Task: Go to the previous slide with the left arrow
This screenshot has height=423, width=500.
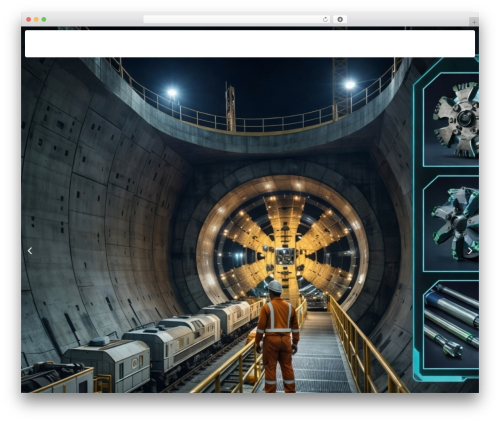Action: (30, 251)
